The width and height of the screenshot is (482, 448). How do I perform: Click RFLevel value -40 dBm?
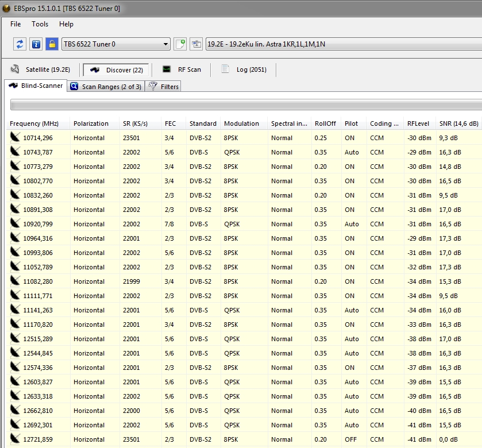[419, 411]
